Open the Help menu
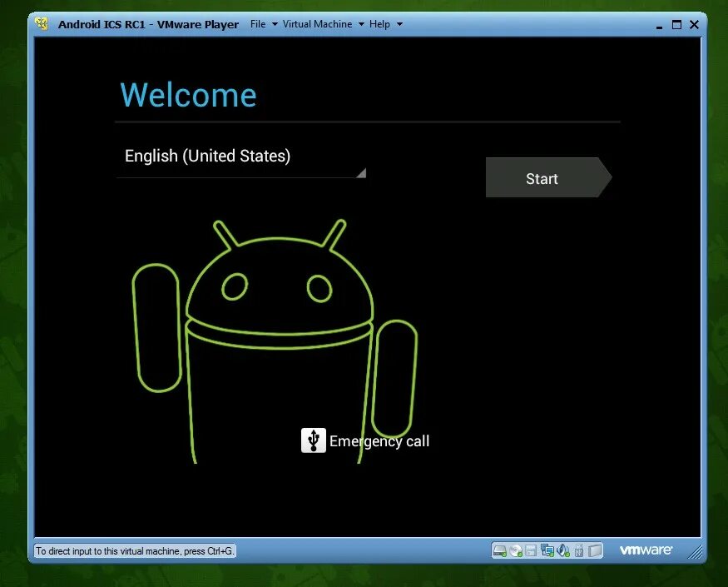The image size is (728, 587). [379, 24]
